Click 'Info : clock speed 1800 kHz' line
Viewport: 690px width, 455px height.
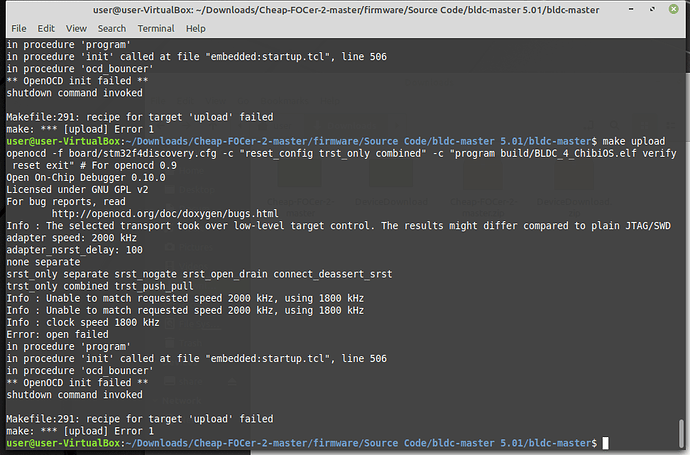tap(83, 322)
